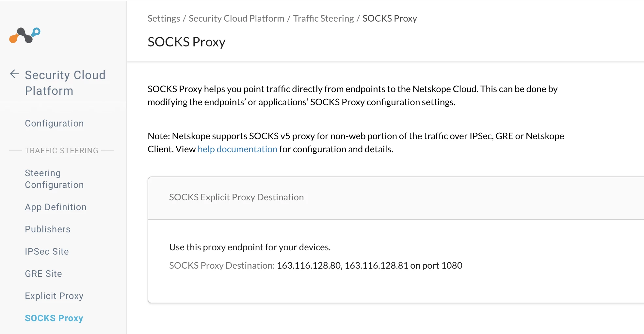The image size is (644, 334).
Task: Click the Settings breadcrumb link
Action: click(164, 18)
